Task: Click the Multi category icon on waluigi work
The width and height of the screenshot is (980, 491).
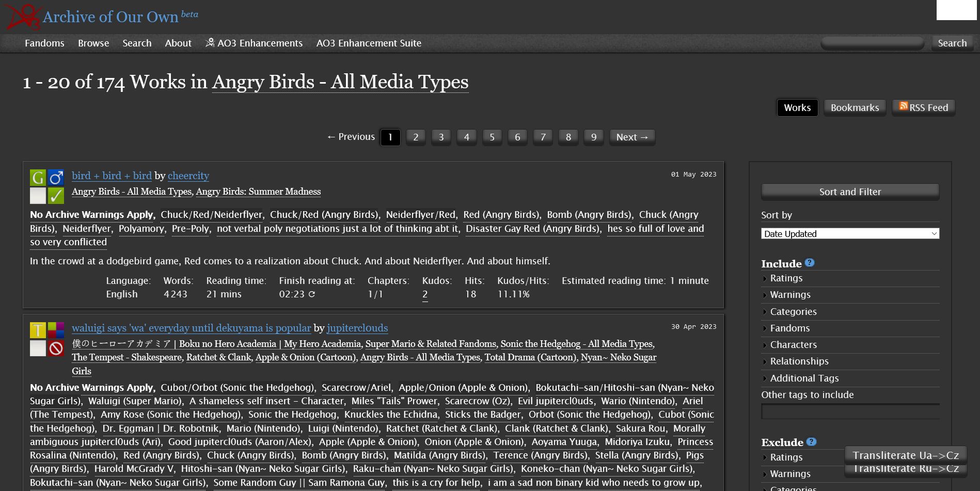Action: 56,330
